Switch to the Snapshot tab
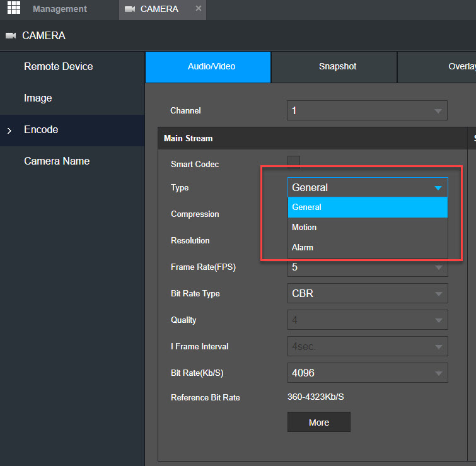 tap(334, 67)
